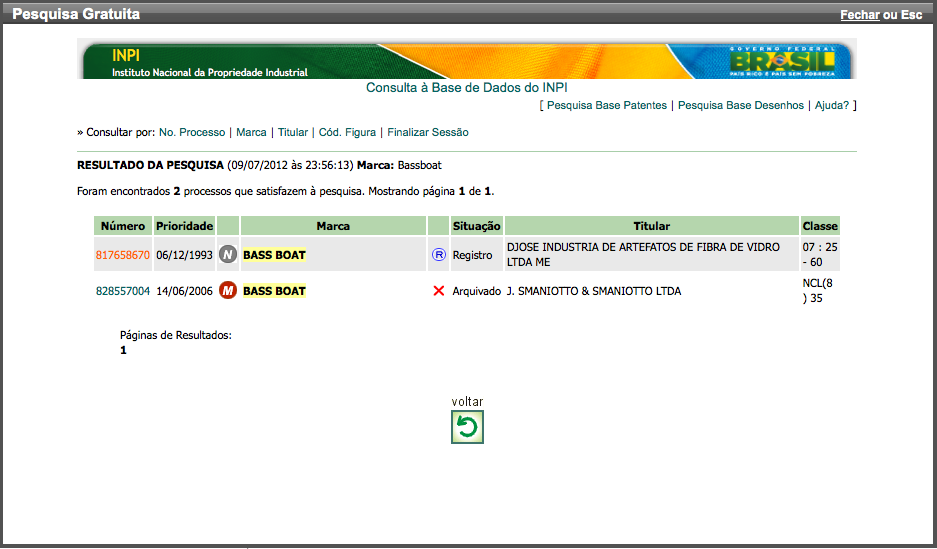This screenshot has width=937, height=549.
Task: Click the Número column header
Action: click(123, 226)
